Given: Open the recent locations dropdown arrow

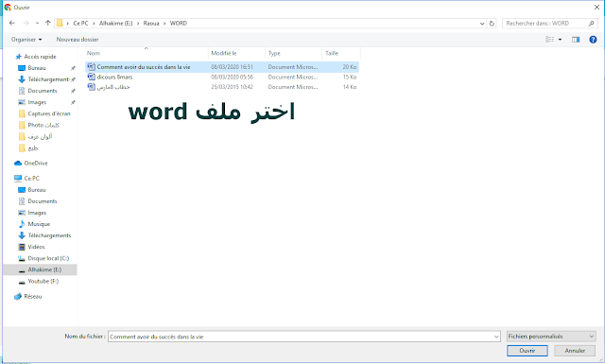Looking at the screenshot, I should [37, 23].
